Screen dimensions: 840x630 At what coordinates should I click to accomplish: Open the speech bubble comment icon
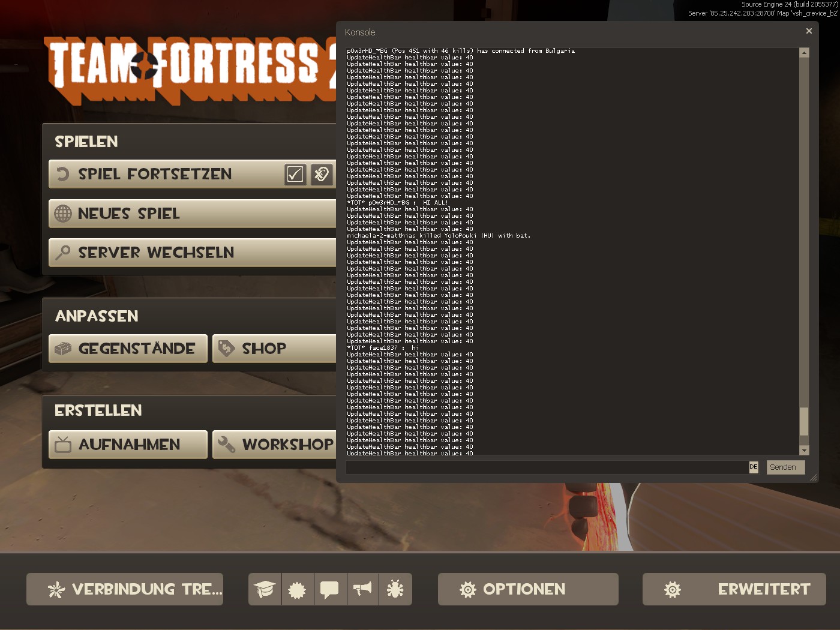point(329,589)
